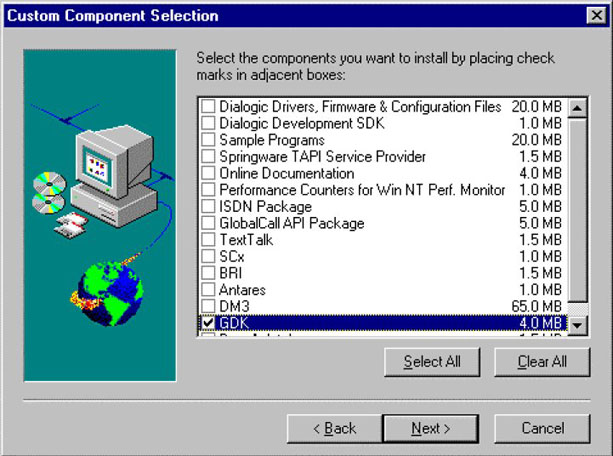Check the GlobalCall API Package box

208,223
